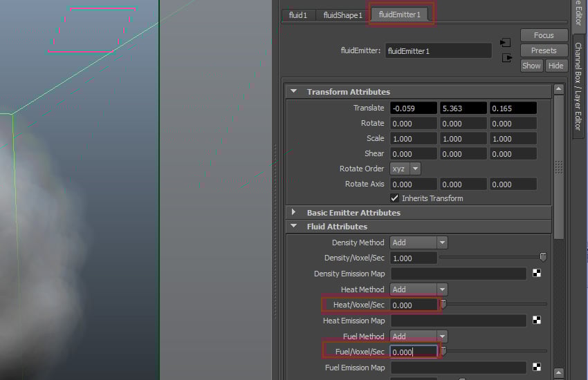This screenshot has width=588, height=380.
Task: Click the Rotate X field
Action: tap(414, 124)
